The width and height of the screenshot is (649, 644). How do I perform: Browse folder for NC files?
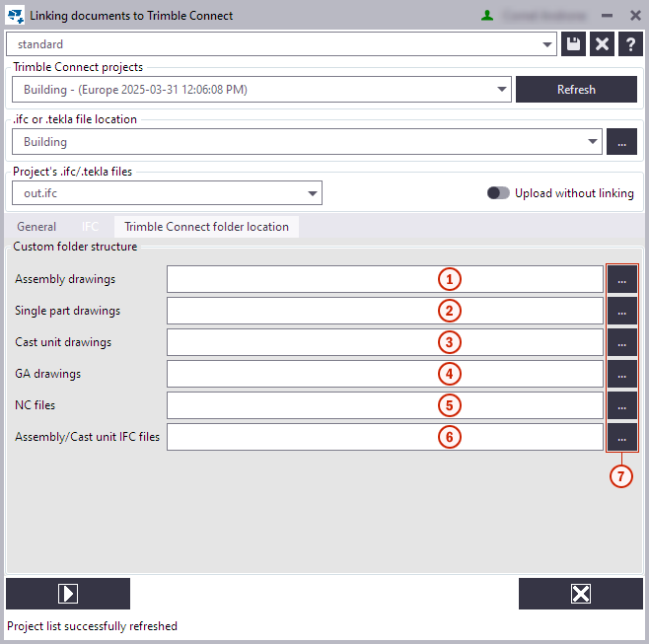pos(621,405)
